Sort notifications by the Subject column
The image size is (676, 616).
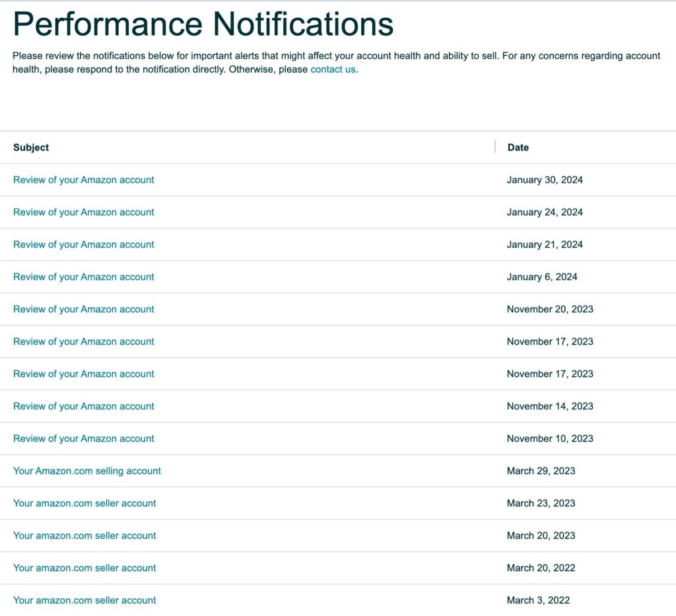coord(30,147)
